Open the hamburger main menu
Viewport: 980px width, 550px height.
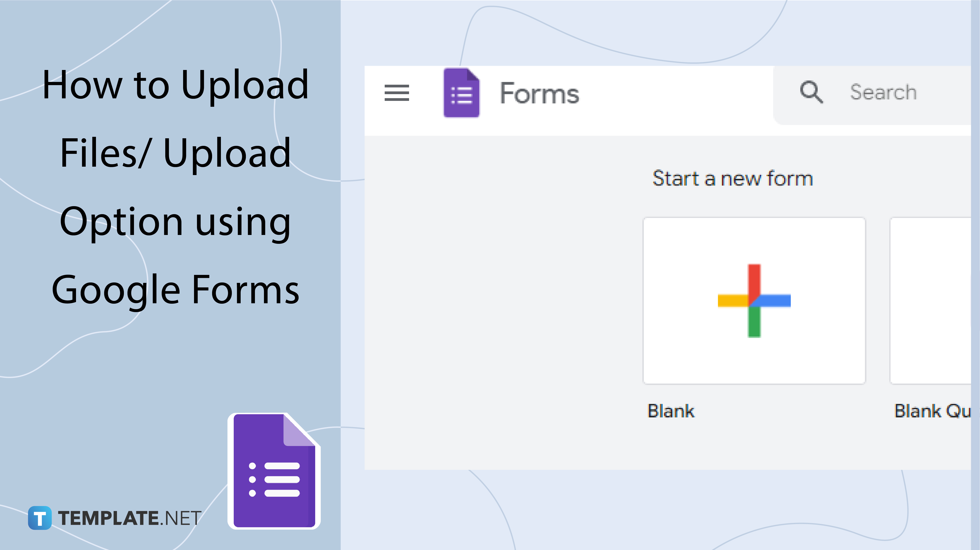pyautogui.click(x=397, y=93)
